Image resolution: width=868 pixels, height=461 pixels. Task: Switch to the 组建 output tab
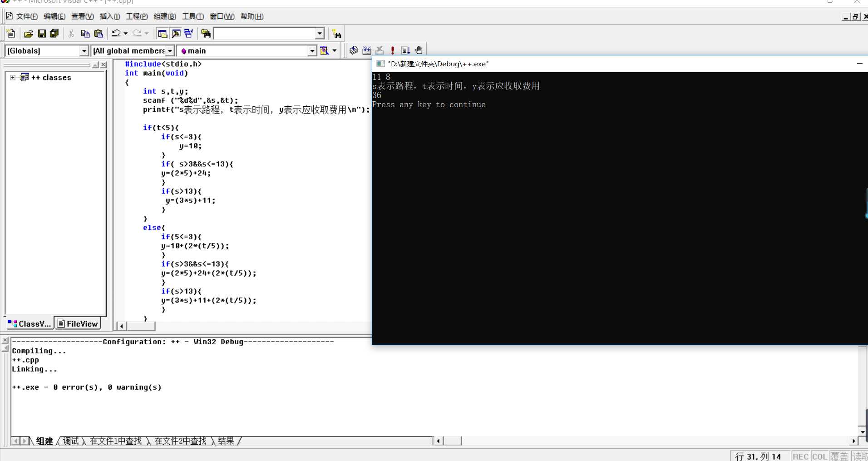[44, 441]
